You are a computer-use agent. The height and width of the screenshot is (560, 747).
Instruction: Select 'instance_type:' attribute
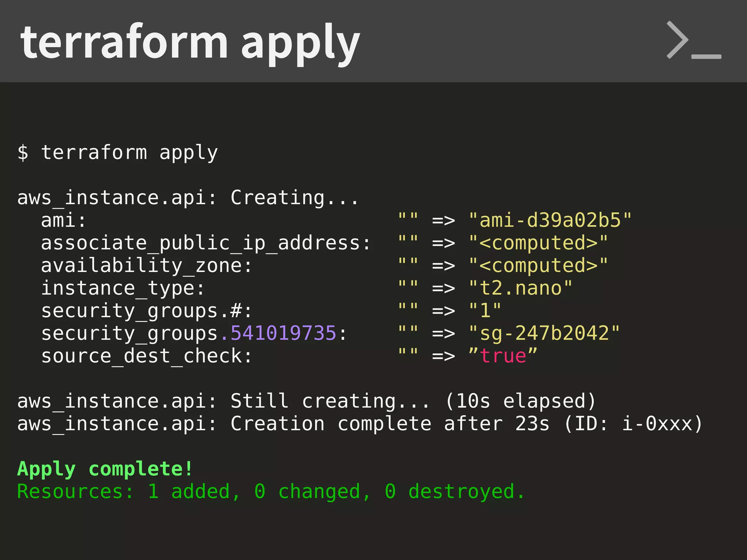pyautogui.click(x=123, y=288)
